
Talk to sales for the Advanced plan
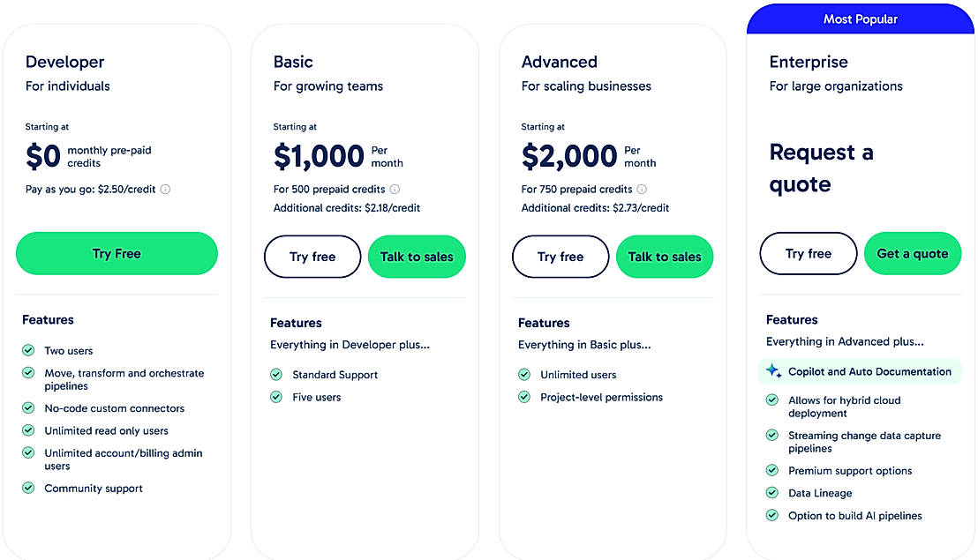665,257
